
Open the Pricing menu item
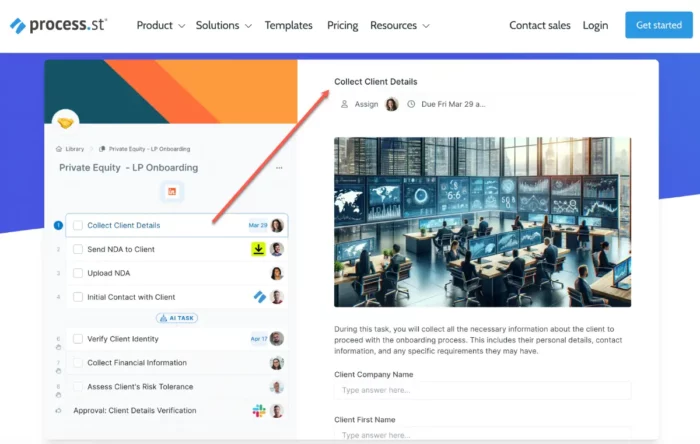342,25
